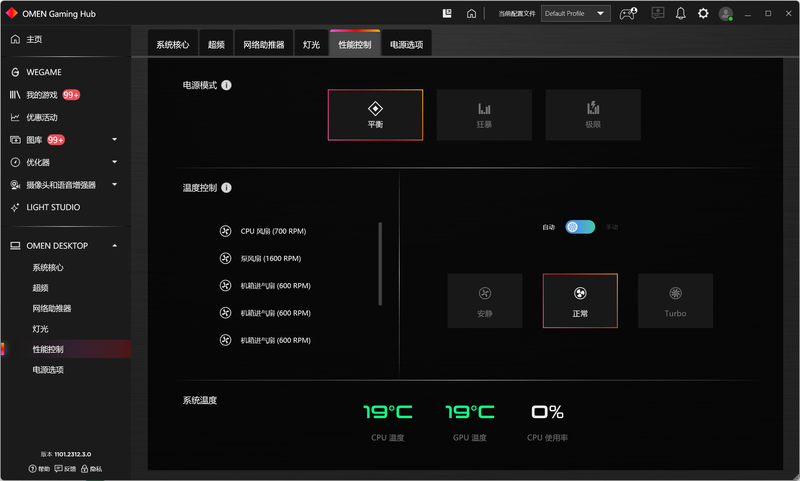Screen dimensions: 800x481
Task: Click info icon next to 温度控制
Action: coord(227,188)
